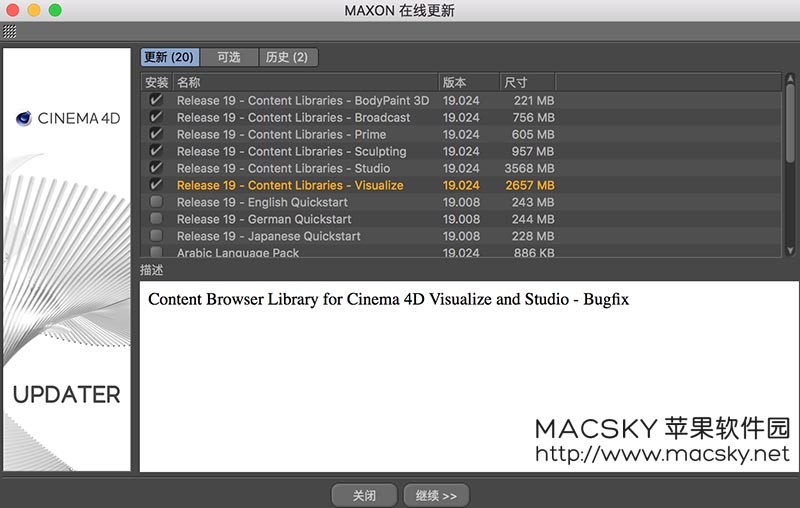Uncheck Visualize content library install
This screenshot has height=508, width=800.
[156, 184]
